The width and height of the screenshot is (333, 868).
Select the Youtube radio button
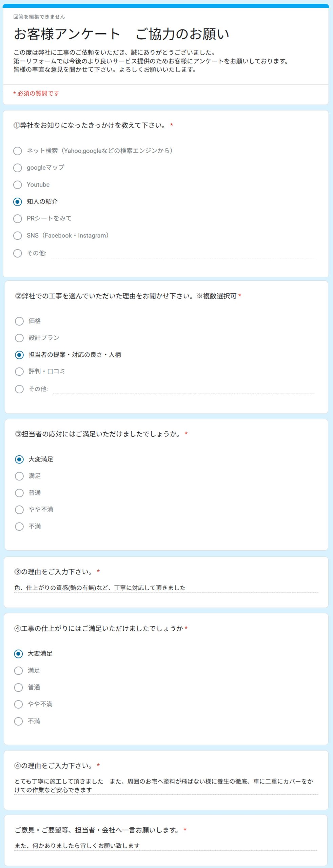click(18, 185)
